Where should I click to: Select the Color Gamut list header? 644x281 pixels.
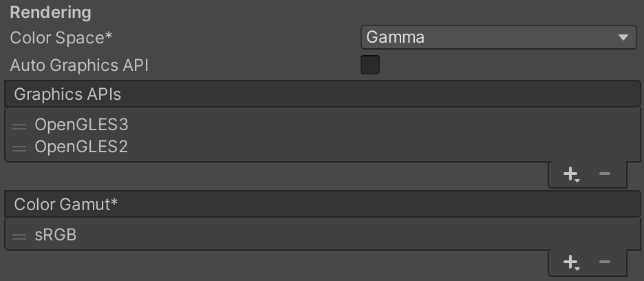(322, 204)
